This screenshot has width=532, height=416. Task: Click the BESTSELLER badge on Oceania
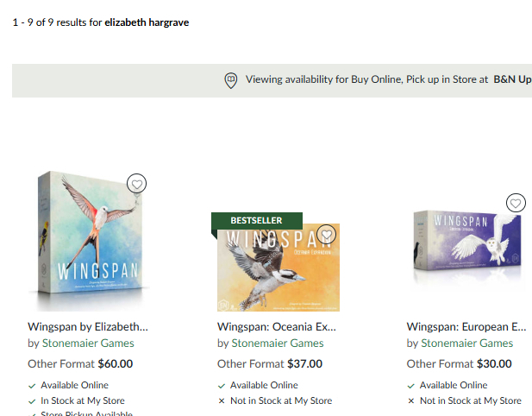click(256, 221)
